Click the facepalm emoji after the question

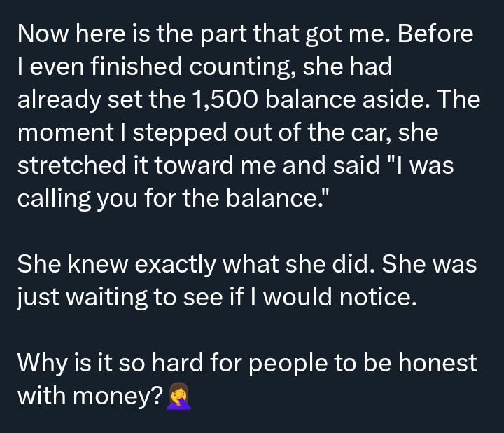coord(178,397)
